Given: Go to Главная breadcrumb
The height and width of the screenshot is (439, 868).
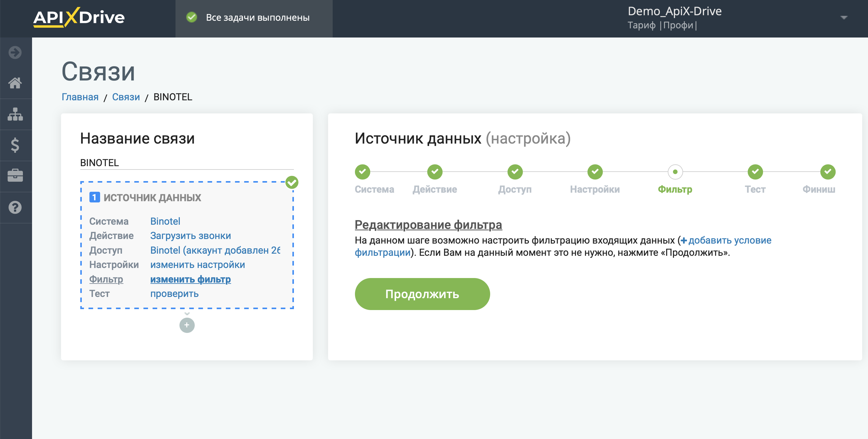Looking at the screenshot, I should pyautogui.click(x=80, y=97).
